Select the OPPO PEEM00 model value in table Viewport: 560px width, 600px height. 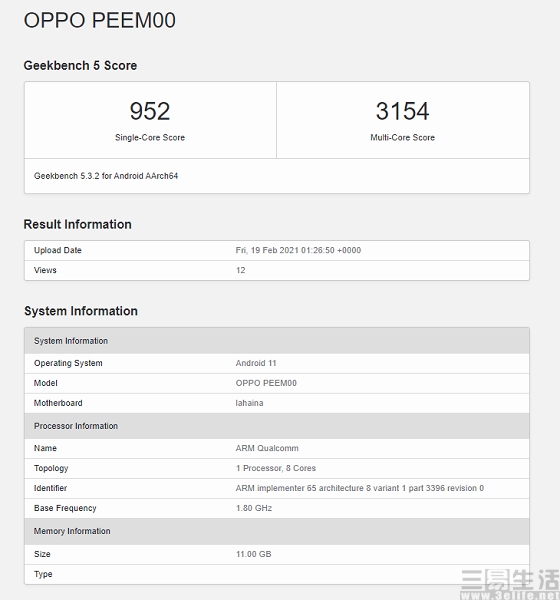pos(266,383)
